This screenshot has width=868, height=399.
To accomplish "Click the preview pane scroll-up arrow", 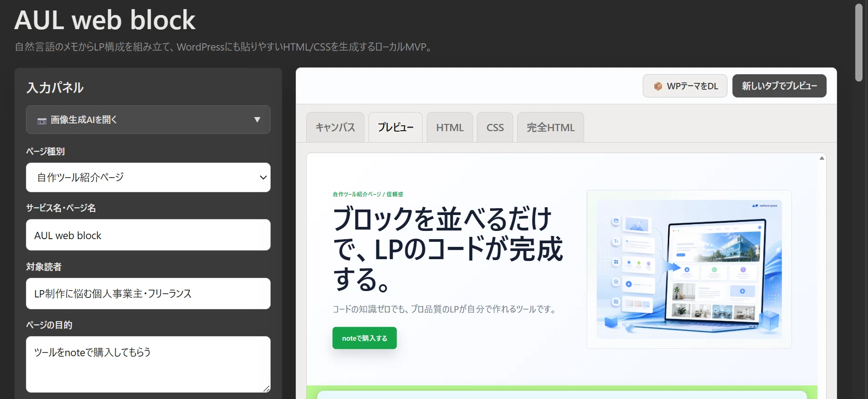I will 822,158.
